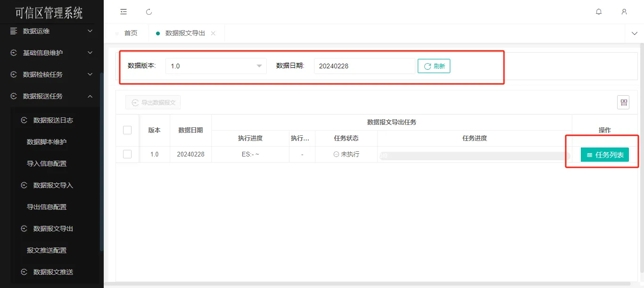Screen dimensions: 644x288
Task: Tick the select-all checkbox in table header
Action: (127, 130)
